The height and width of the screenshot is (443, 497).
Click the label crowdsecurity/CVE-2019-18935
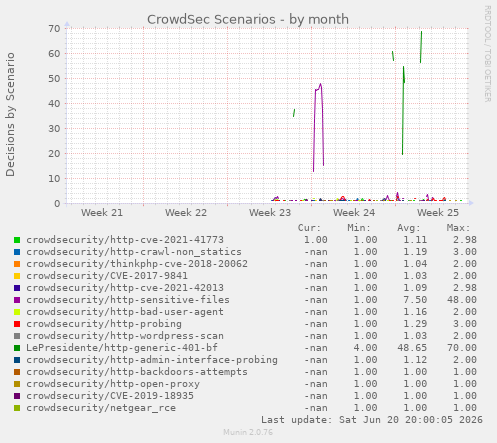point(110,396)
